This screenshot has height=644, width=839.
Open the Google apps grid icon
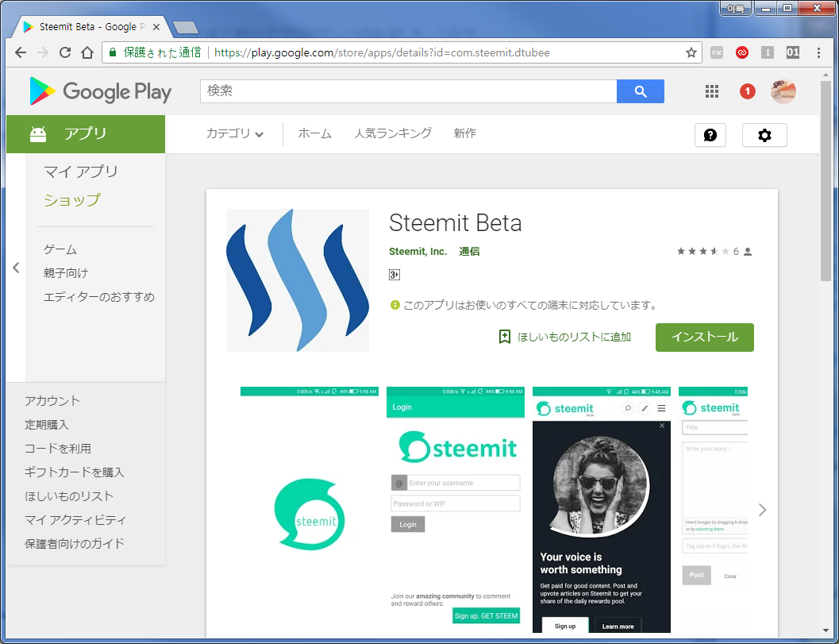click(x=712, y=91)
